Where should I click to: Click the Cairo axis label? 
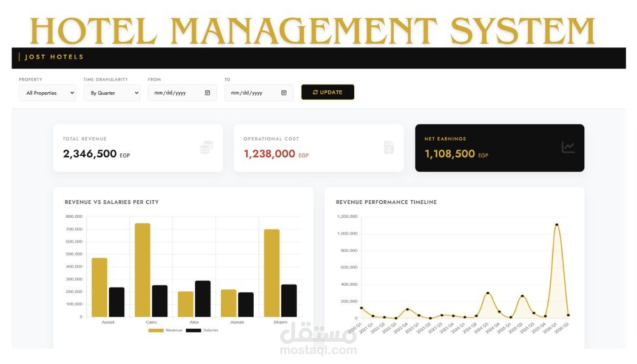coord(151,322)
